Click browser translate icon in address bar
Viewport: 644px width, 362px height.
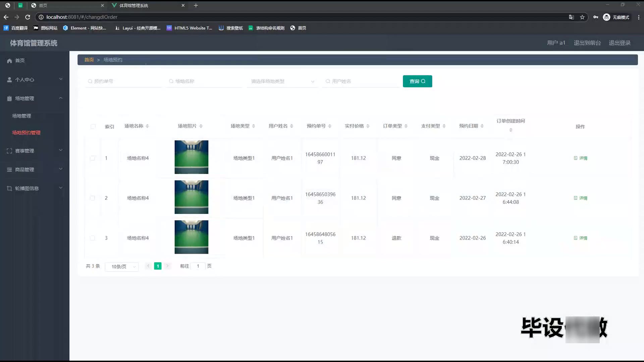click(571, 17)
